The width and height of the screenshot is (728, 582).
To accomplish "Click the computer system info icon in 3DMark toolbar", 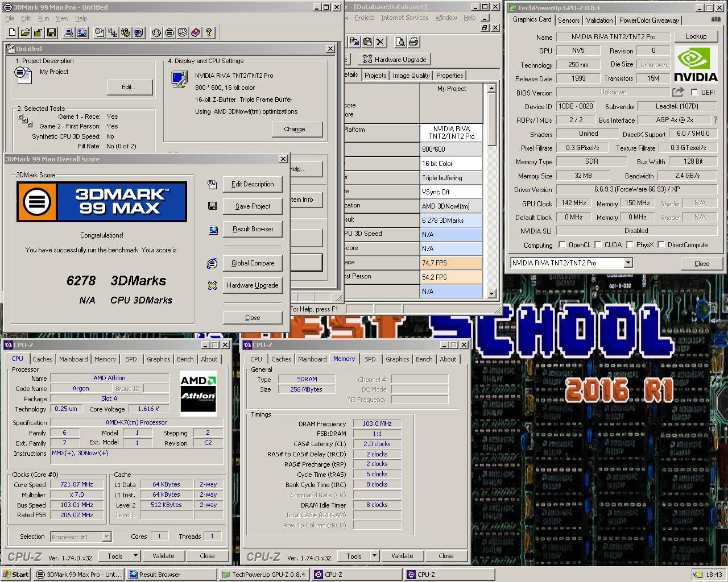I will tap(69, 32).
